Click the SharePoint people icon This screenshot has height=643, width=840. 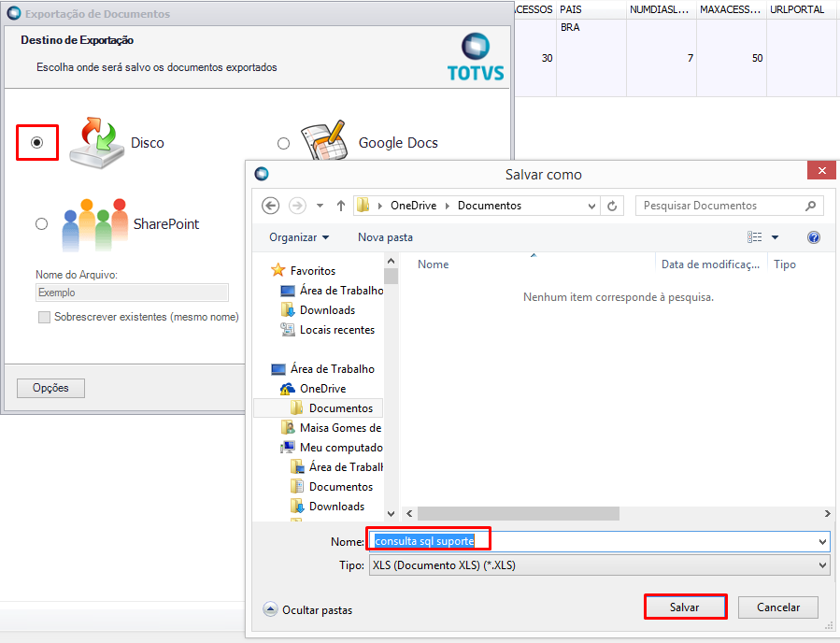pos(93,224)
